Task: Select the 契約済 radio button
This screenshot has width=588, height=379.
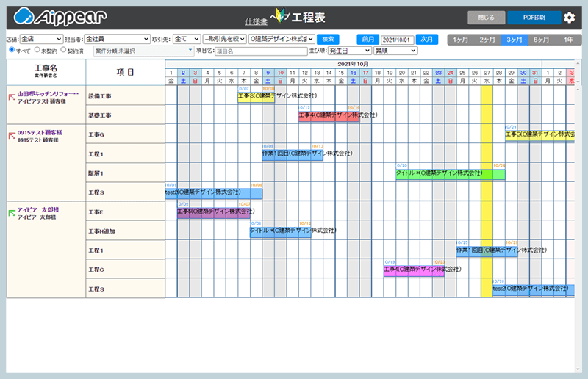Action: (x=63, y=49)
